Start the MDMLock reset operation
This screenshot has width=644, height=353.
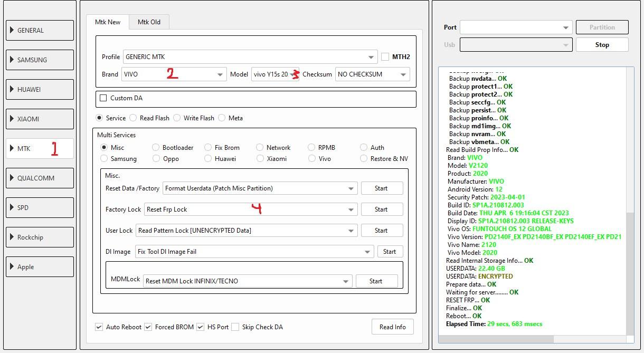pos(376,281)
